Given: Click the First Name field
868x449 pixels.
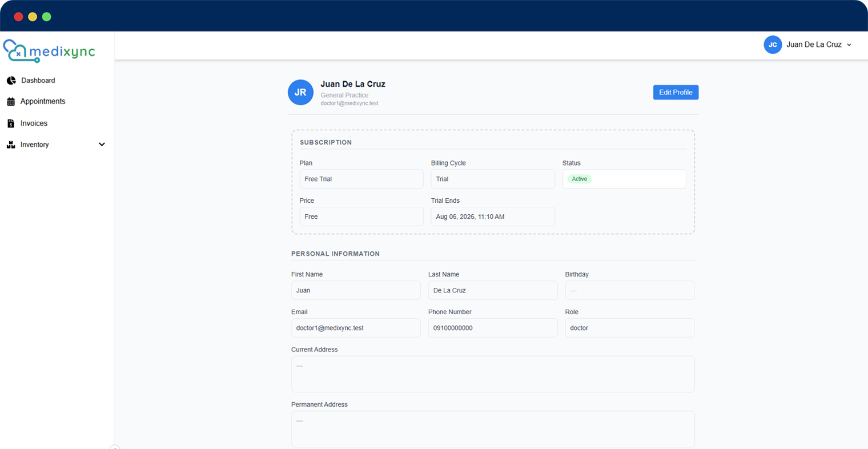Looking at the screenshot, I should coord(356,290).
